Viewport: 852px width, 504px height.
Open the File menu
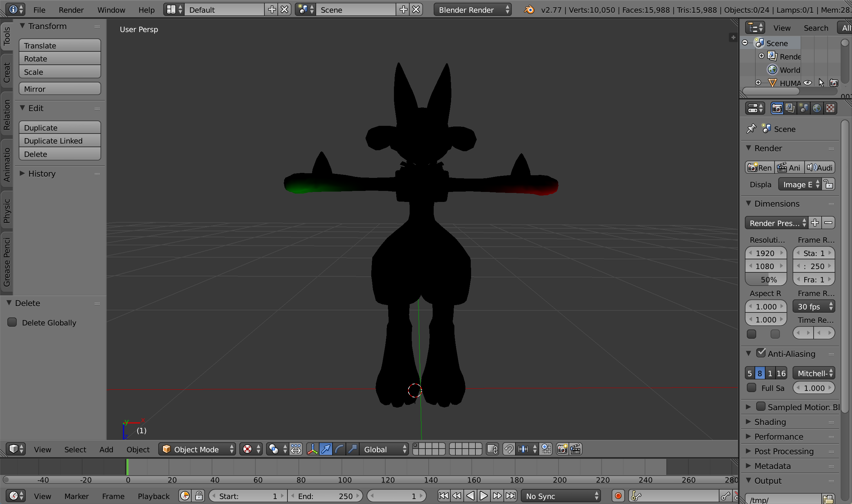pyautogui.click(x=39, y=10)
